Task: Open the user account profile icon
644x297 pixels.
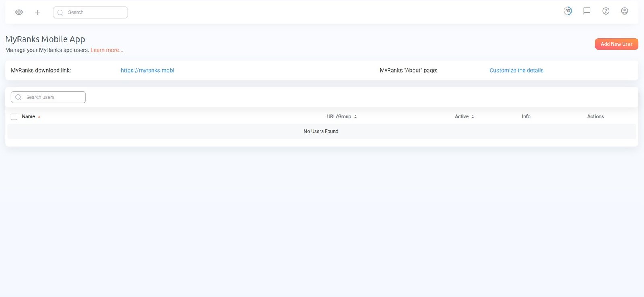Action: pyautogui.click(x=625, y=11)
